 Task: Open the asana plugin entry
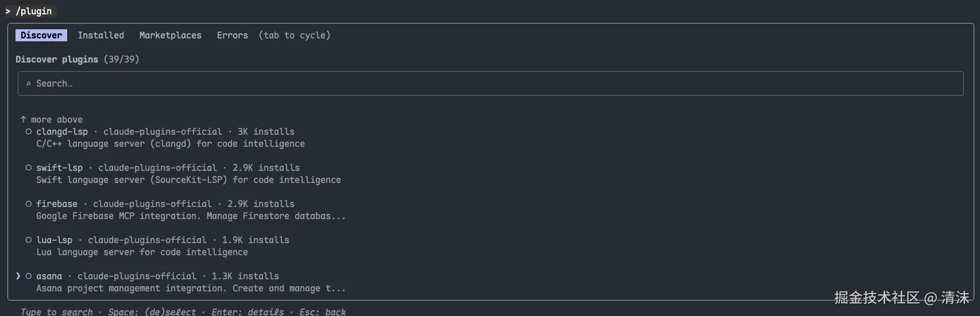point(49,276)
